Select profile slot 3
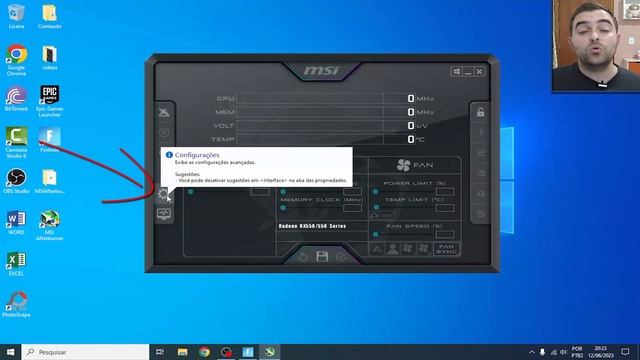This screenshot has height=360, width=640. pos(480,173)
